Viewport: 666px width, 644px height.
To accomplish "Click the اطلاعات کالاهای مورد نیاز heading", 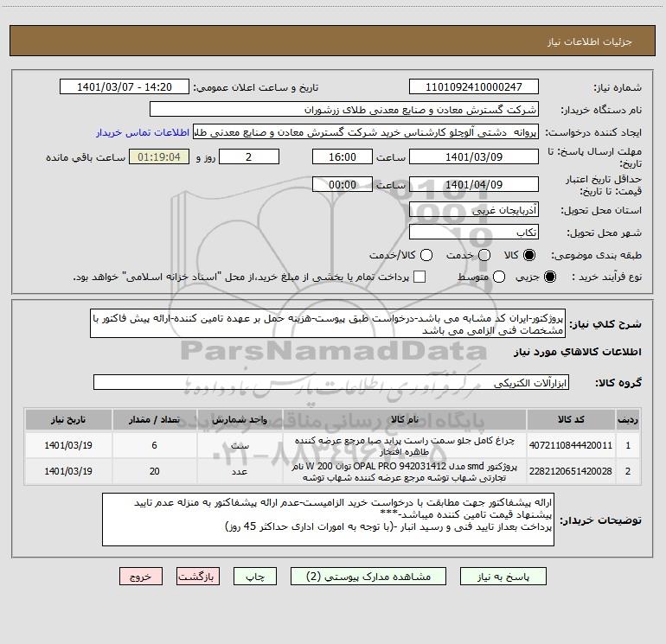I will (x=578, y=352).
